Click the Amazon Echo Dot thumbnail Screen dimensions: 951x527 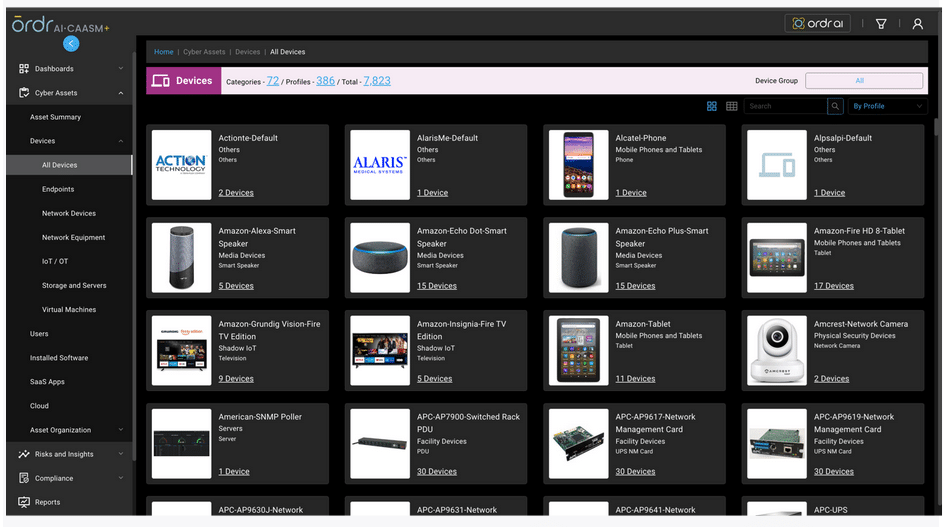(x=380, y=258)
